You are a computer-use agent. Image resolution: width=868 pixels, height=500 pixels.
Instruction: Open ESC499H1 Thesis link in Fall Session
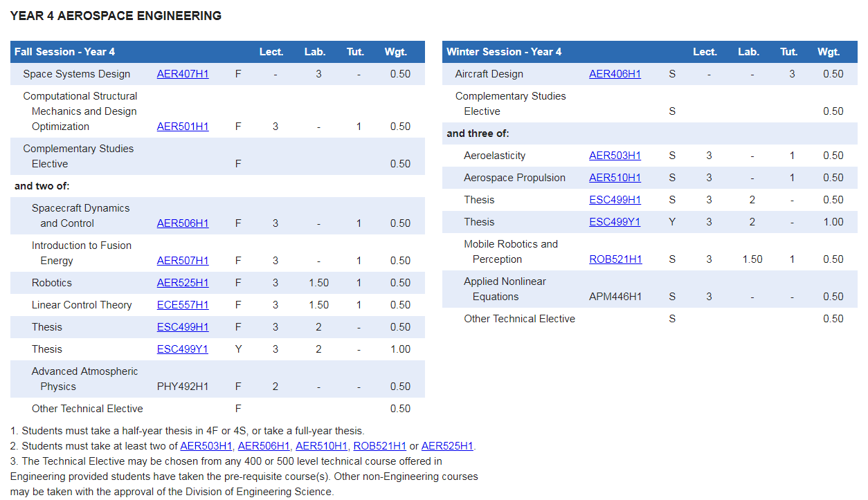click(x=183, y=327)
